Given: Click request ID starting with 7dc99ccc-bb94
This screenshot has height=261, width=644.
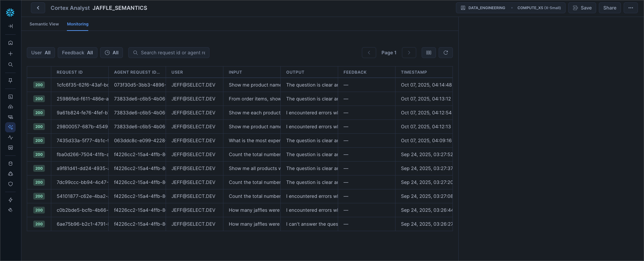Looking at the screenshot, I should point(82,182).
